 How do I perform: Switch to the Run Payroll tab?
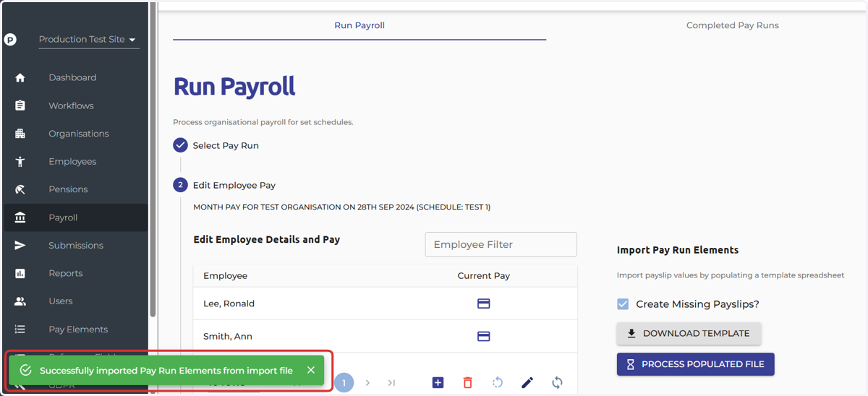point(359,25)
